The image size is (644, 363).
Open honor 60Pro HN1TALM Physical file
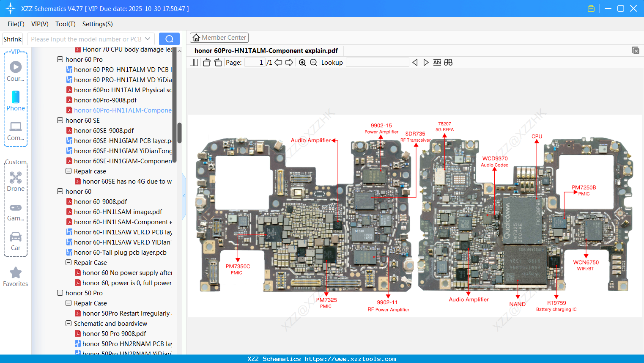pos(119,90)
